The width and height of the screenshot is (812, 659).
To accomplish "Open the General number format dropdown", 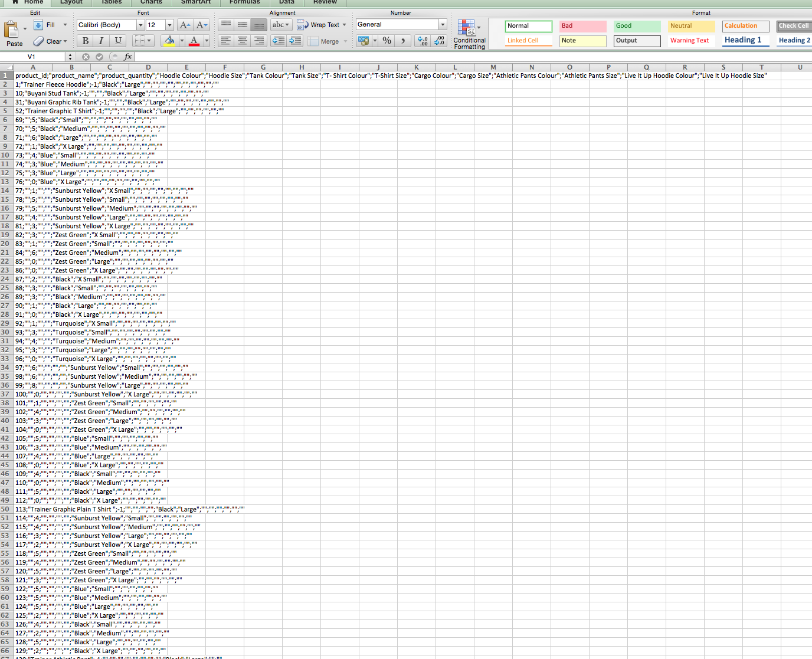I will click(x=443, y=24).
